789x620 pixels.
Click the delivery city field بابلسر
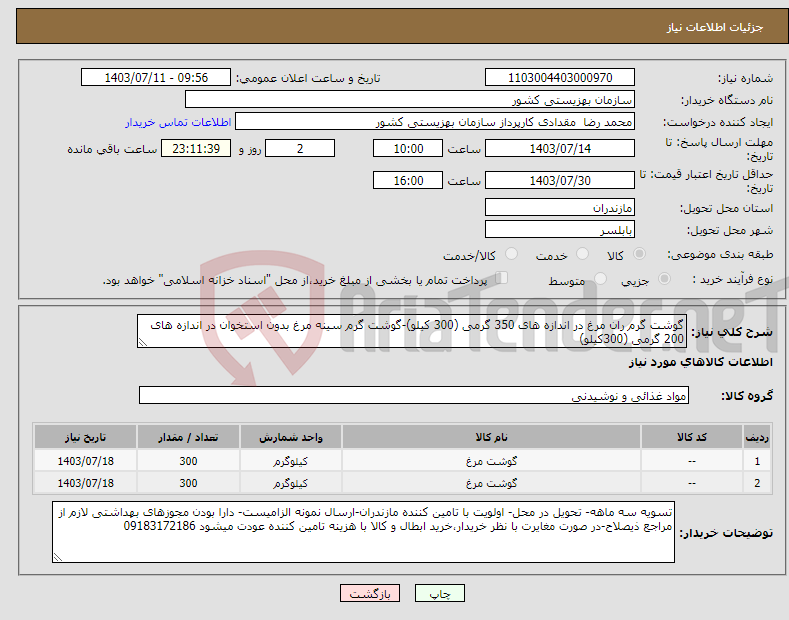point(560,229)
